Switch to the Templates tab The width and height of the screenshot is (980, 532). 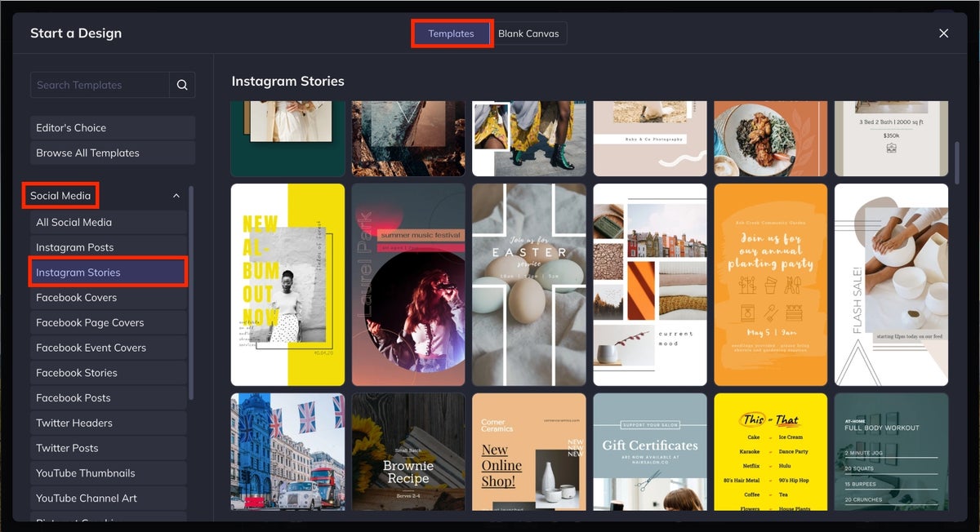click(x=452, y=33)
